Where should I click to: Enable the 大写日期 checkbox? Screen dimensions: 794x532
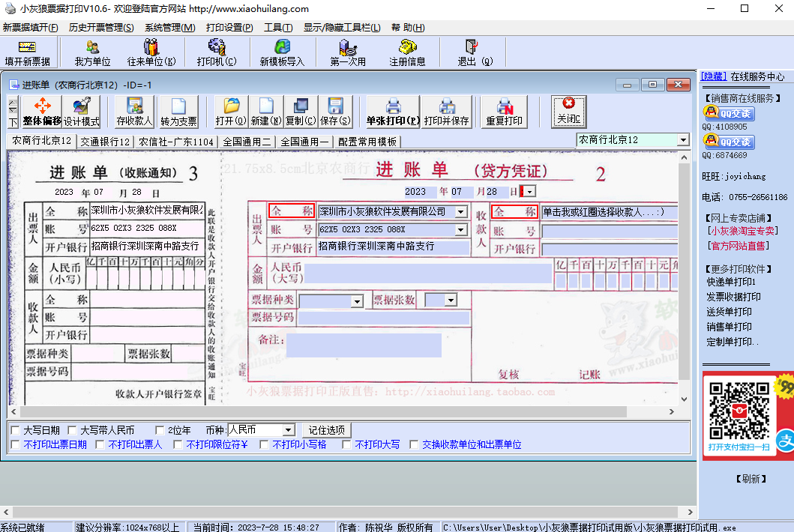point(16,430)
